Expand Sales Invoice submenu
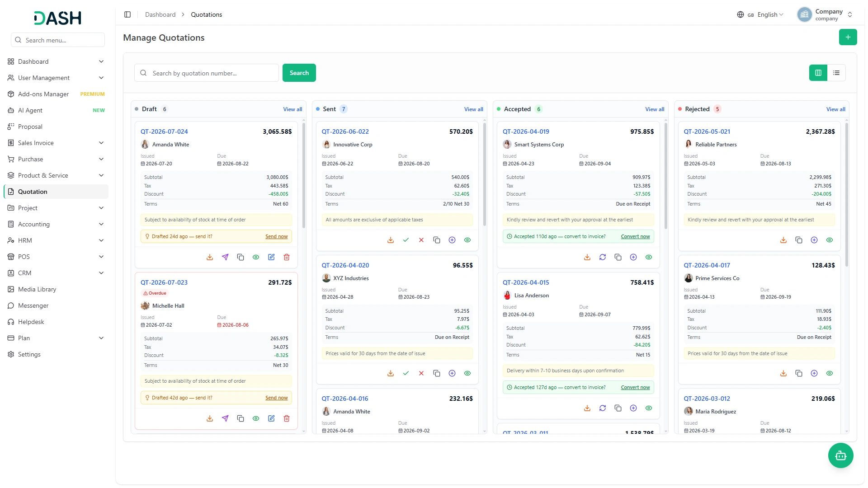Image resolution: width=868 pixels, height=488 pixels. click(56, 143)
